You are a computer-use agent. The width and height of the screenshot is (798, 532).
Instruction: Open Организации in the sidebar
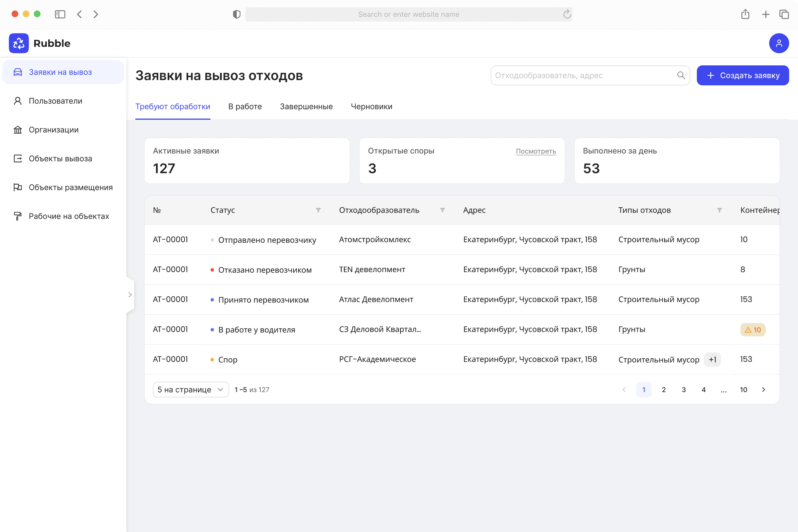point(63,130)
